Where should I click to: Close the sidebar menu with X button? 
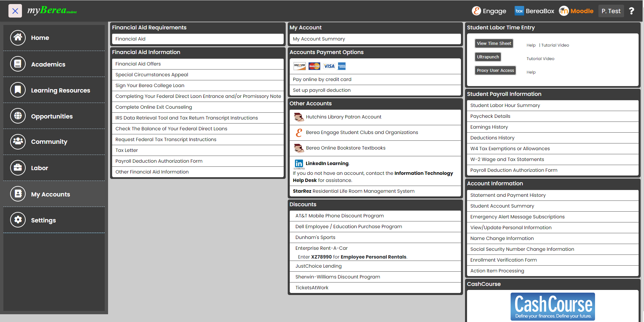point(15,11)
